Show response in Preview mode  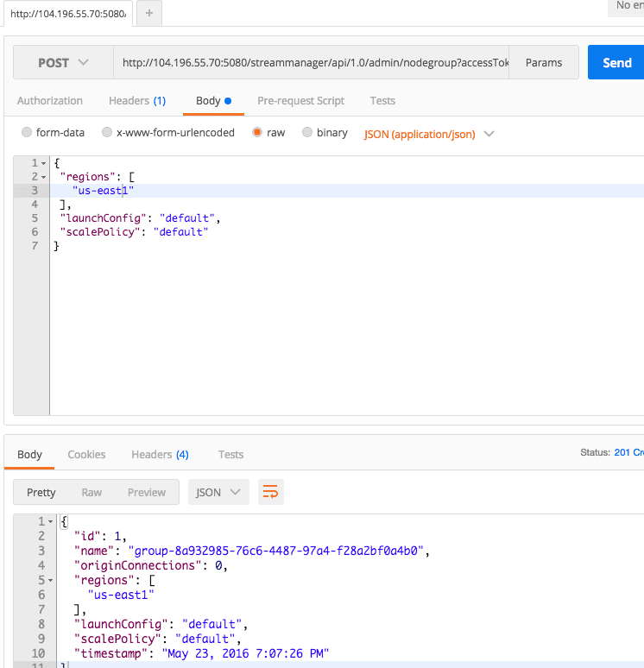click(146, 492)
